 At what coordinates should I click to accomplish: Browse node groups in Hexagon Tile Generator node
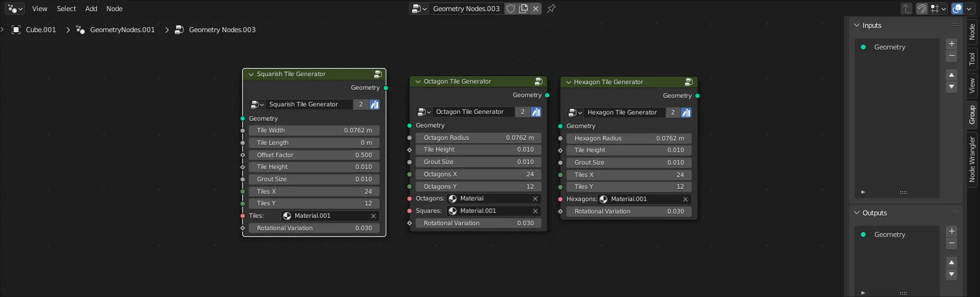coord(575,113)
